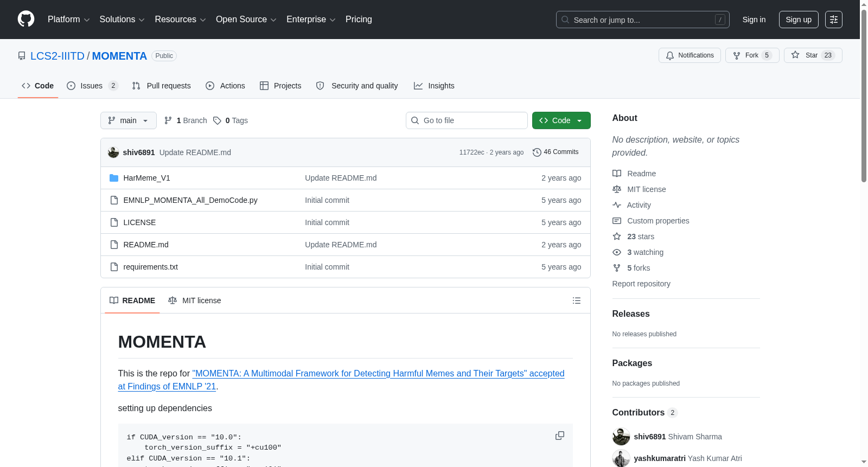Click the Shivam Sharma contributor avatar
Viewport: 868px width, 467px height.
tap(621, 437)
